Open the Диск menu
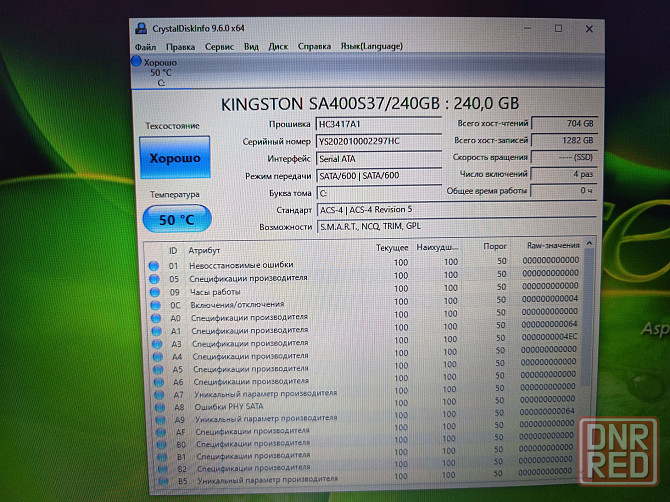Image resolution: width=670 pixels, height=502 pixels. [x=278, y=46]
